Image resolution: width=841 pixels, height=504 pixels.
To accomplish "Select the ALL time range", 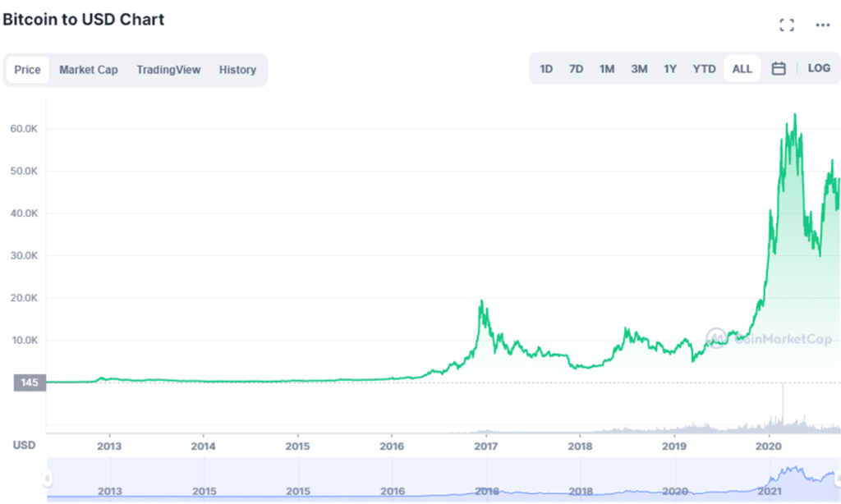I will [742, 69].
